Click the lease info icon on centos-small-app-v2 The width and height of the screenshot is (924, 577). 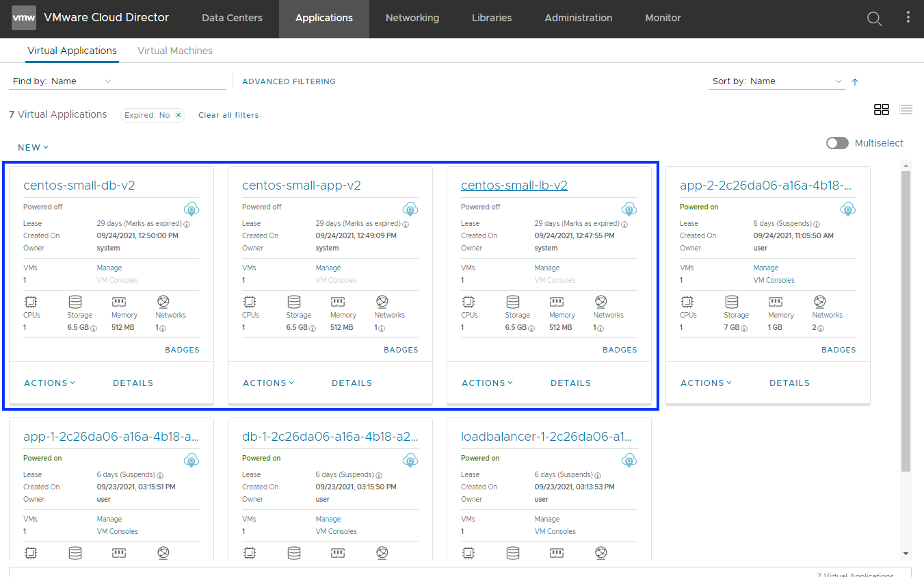(x=406, y=225)
